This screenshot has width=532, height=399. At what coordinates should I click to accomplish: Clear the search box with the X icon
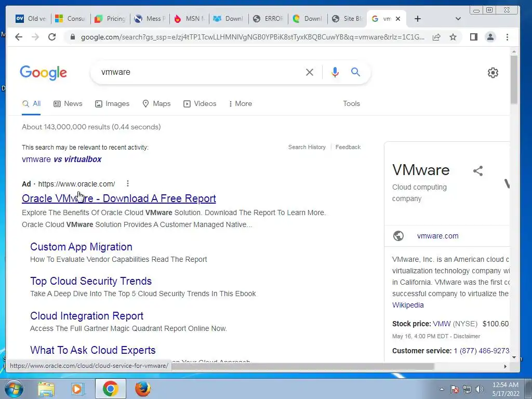(310, 72)
